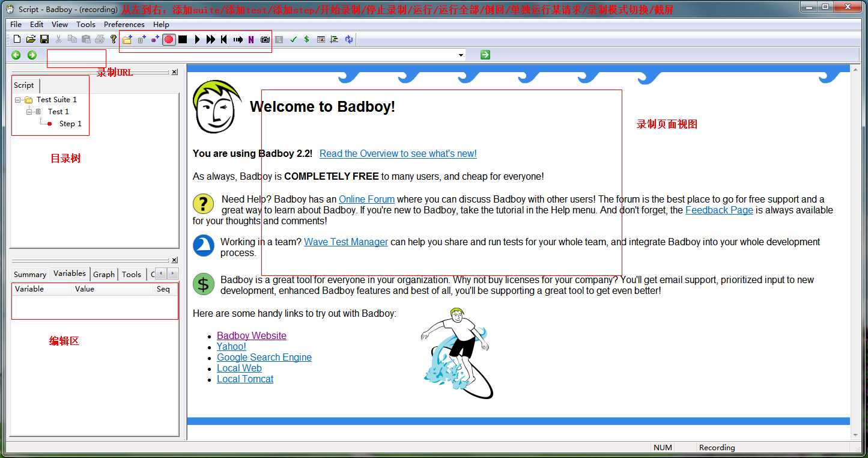
Task: Open the Google Search Engine link
Action: 264,358
